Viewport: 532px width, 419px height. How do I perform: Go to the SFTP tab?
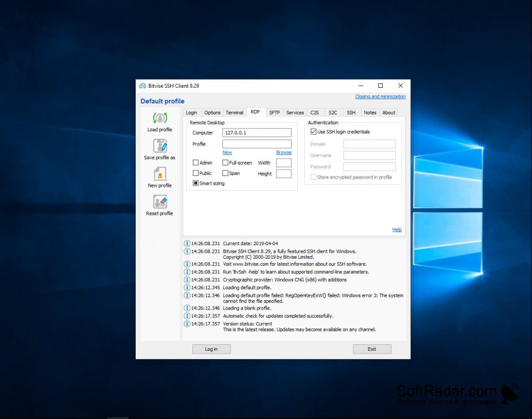pos(275,113)
